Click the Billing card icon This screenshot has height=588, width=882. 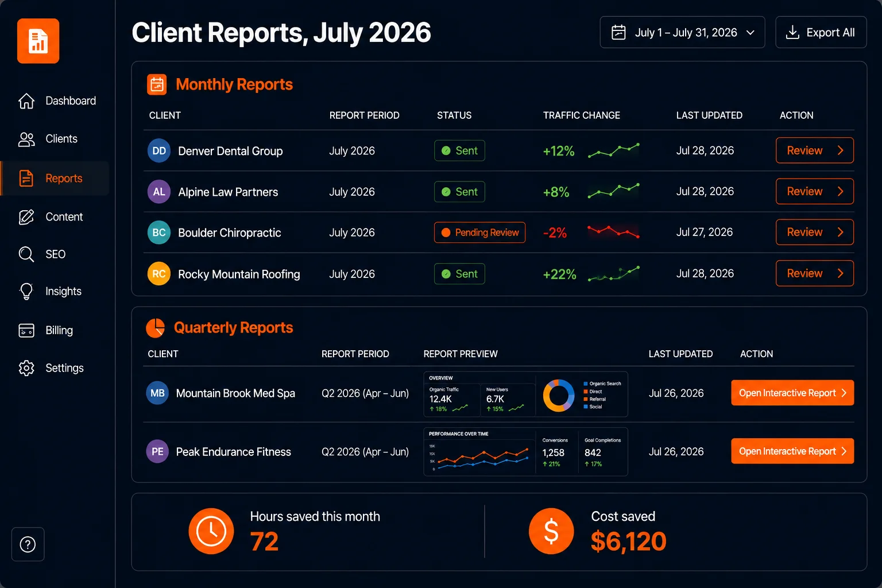tap(26, 330)
